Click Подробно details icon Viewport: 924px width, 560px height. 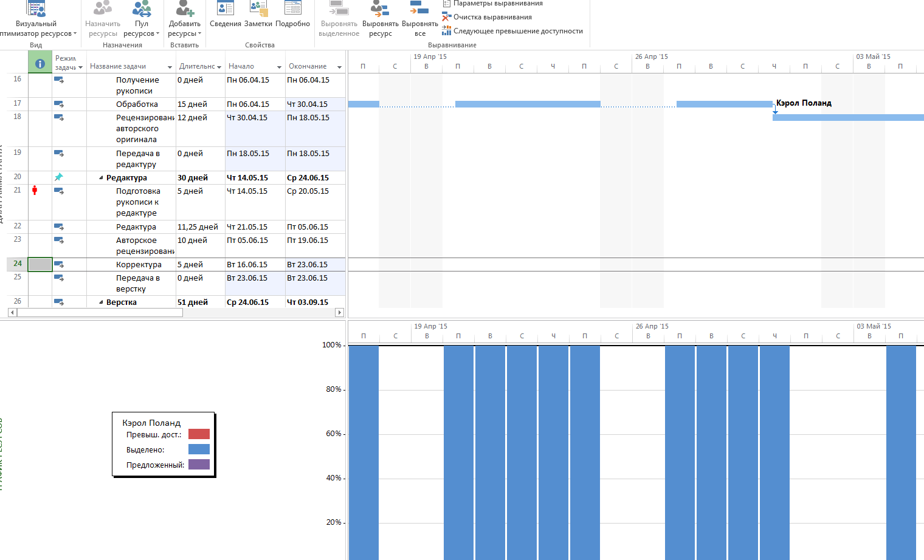point(292,8)
